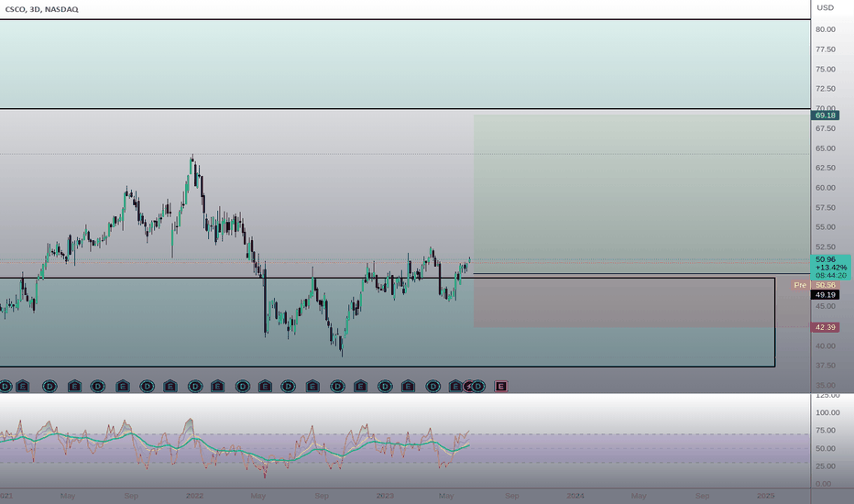Click the 45.00 price axis label
The image size is (854, 504).
(825, 306)
